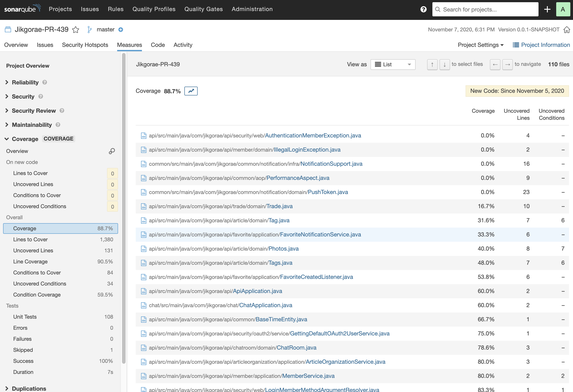The height and width of the screenshot is (392, 573).
Task: Open the coverage trend chart icon
Action: 191,91
